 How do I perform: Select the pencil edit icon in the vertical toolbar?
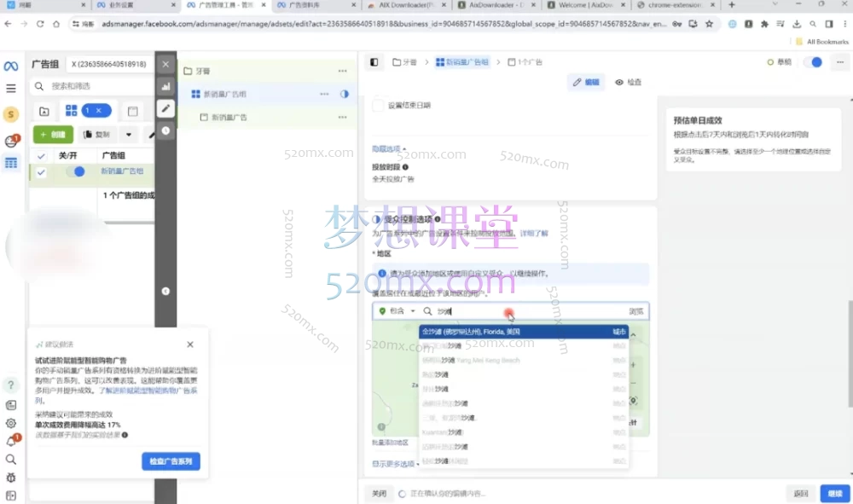[x=165, y=109]
